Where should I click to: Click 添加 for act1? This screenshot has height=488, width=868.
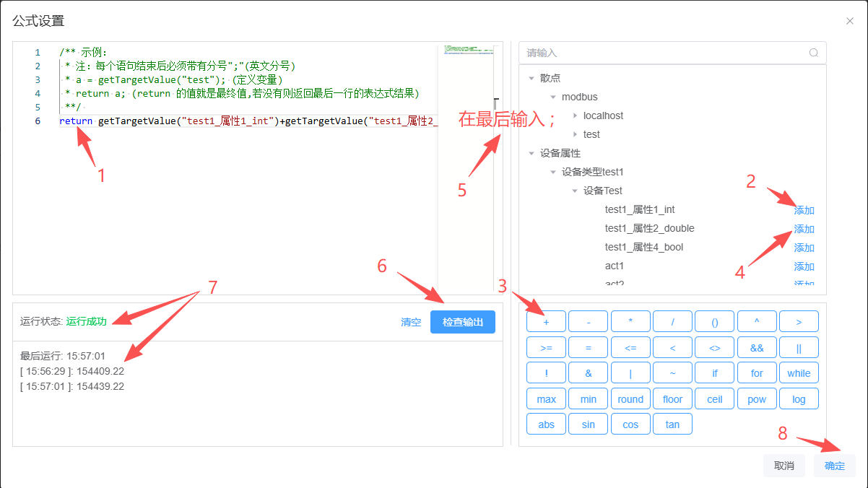pyautogui.click(x=804, y=266)
